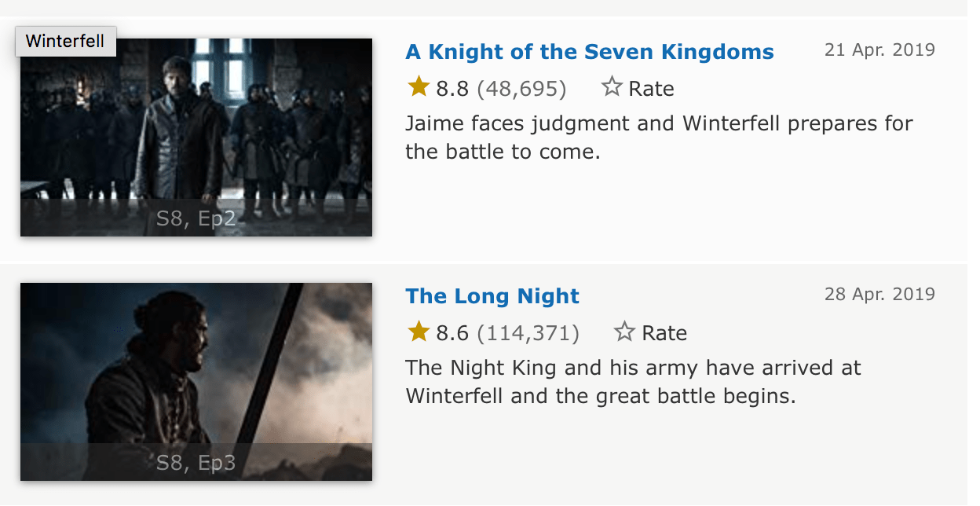Rate the episode The Long Night
980x506 pixels.
click(650, 332)
